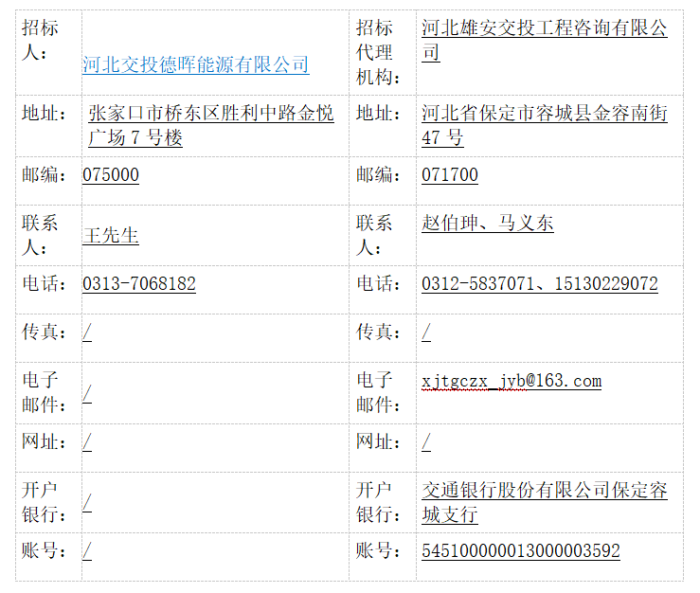Click the 联系人 label beside 王先生
The height and width of the screenshot is (593, 700).
(x=40, y=235)
